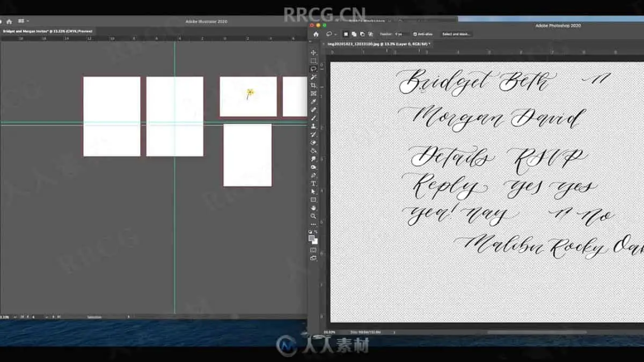
Task: Click the Photoshop document size status text
Action: pyautogui.click(x=365, y=332)
